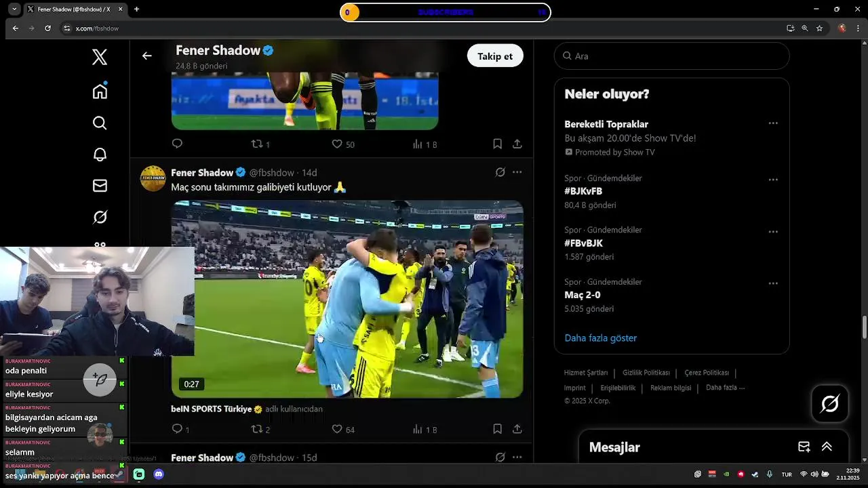Image resolution: width=868 pixels, height=488 pixels.
Task: Open more options for Bereketli Topraklar trend
Action: coord(773,123)
